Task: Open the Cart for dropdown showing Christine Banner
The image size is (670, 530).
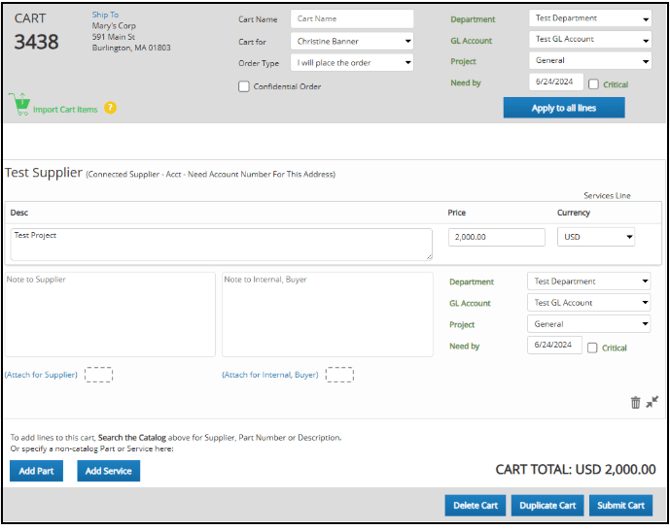Action: pos(352,41)
